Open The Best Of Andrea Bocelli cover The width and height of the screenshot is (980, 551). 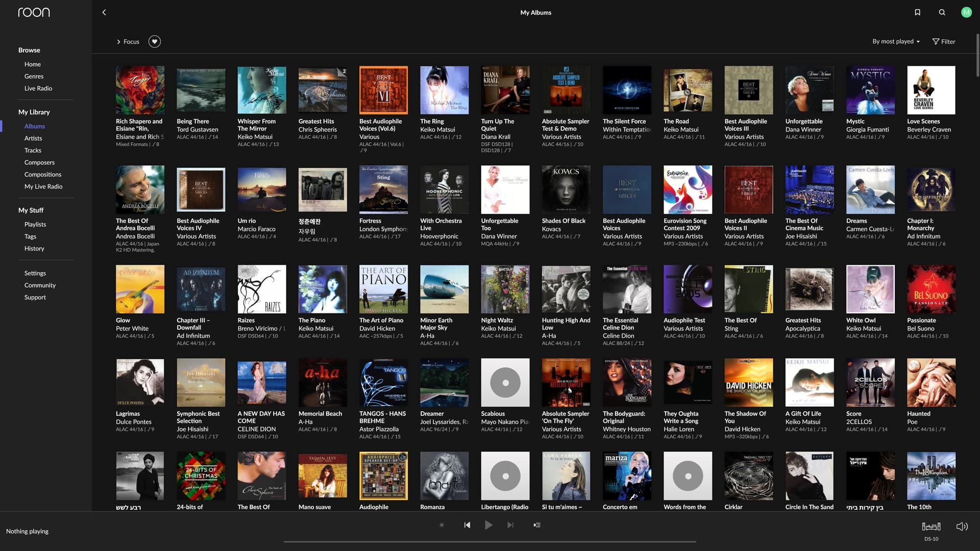[140, 189]
